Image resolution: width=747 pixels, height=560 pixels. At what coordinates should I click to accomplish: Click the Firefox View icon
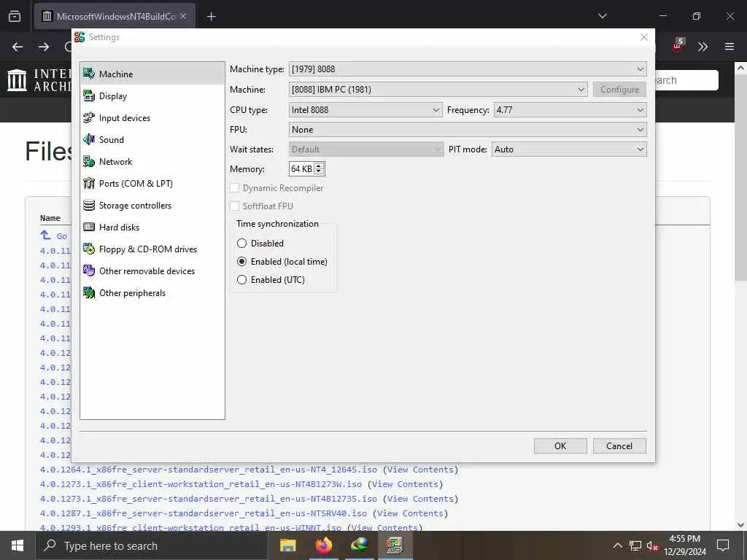(15, 16)
